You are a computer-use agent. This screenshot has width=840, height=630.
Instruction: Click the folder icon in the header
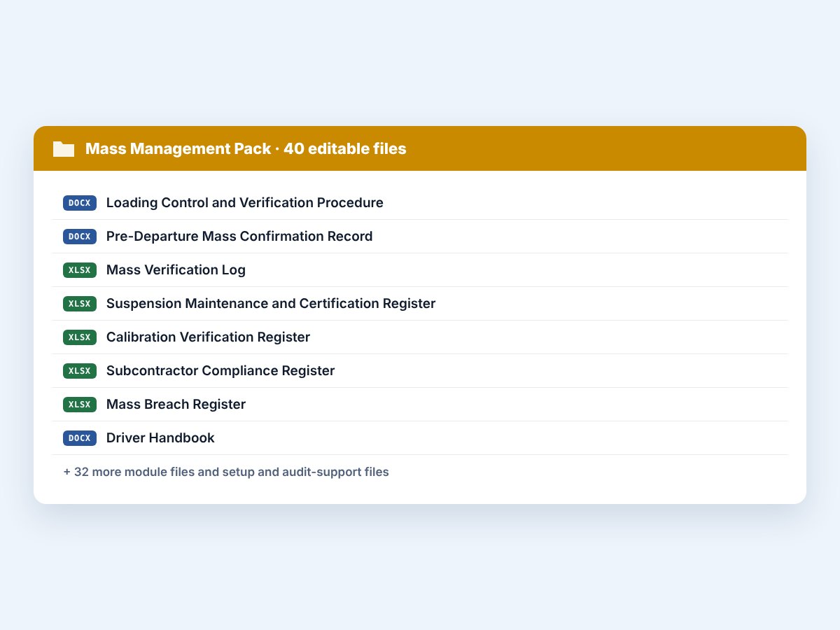click(x=64, y=149)
